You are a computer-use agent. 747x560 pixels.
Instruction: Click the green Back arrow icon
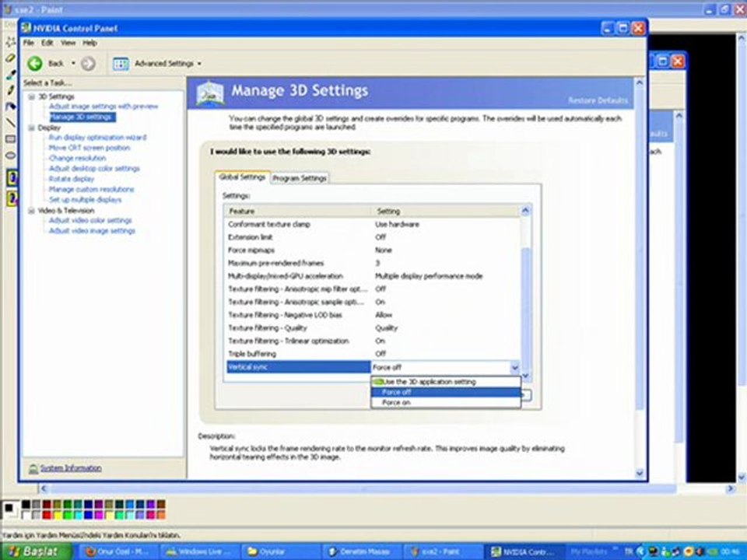35,63
